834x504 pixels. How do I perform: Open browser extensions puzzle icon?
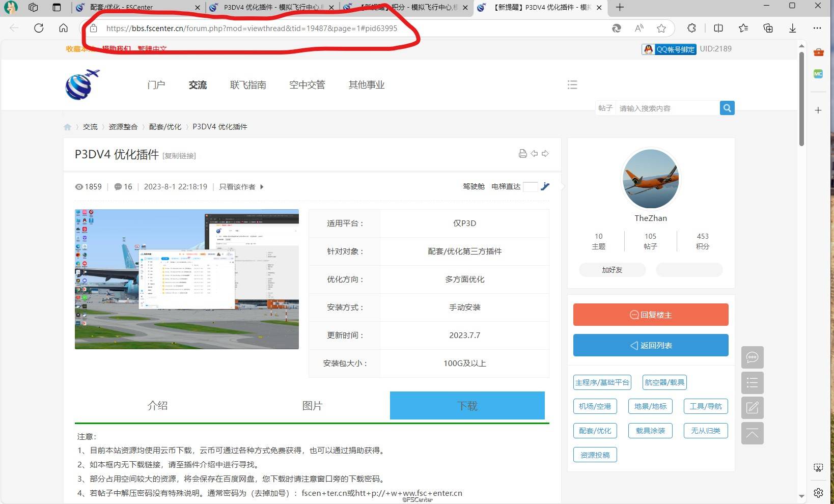click(x=691, y=28)
